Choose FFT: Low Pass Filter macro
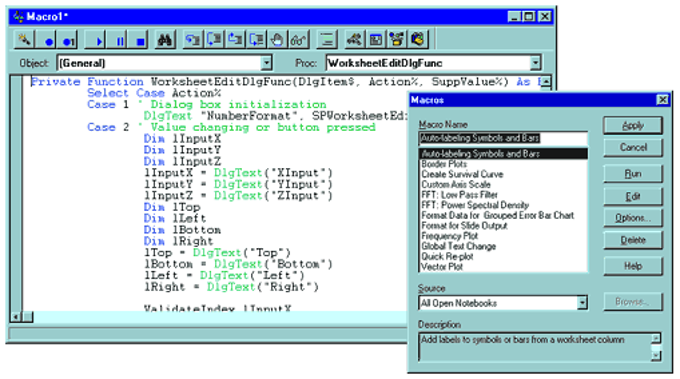The height and width of the screenshot is (379, 680). 459,195
